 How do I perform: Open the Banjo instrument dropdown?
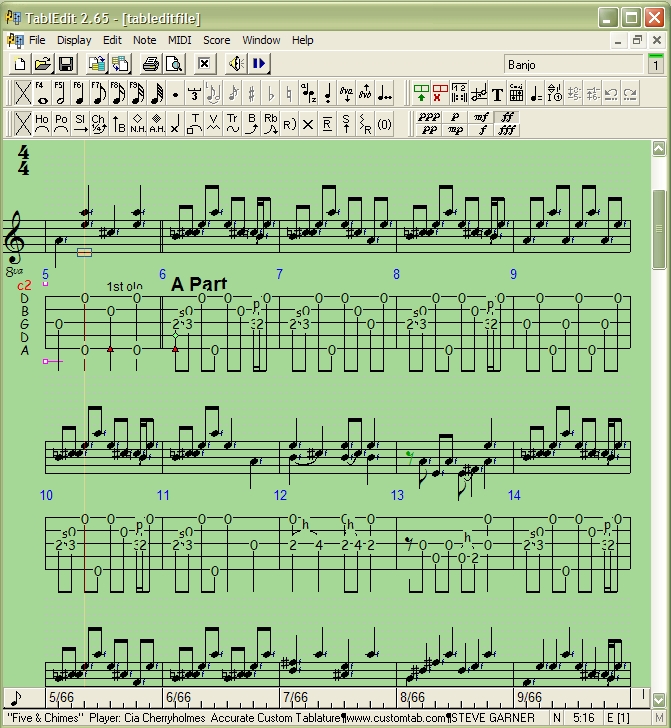[x=573, y=65]
